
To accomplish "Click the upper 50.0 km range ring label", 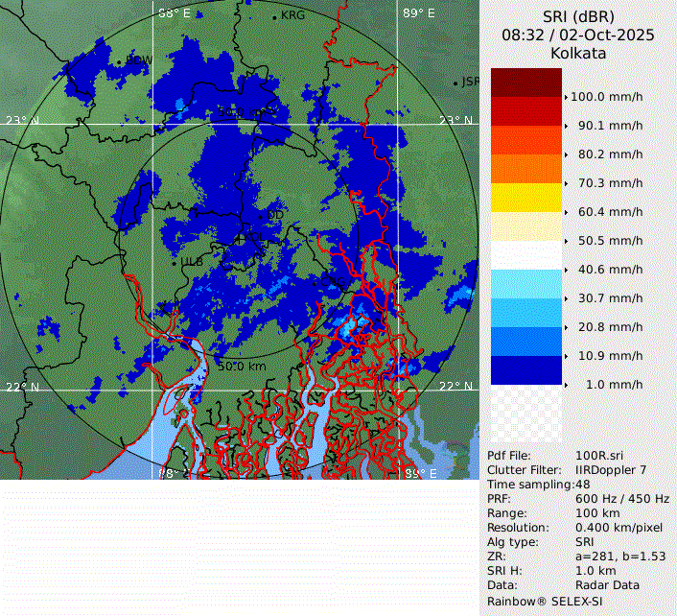I will tap(244, 112).
